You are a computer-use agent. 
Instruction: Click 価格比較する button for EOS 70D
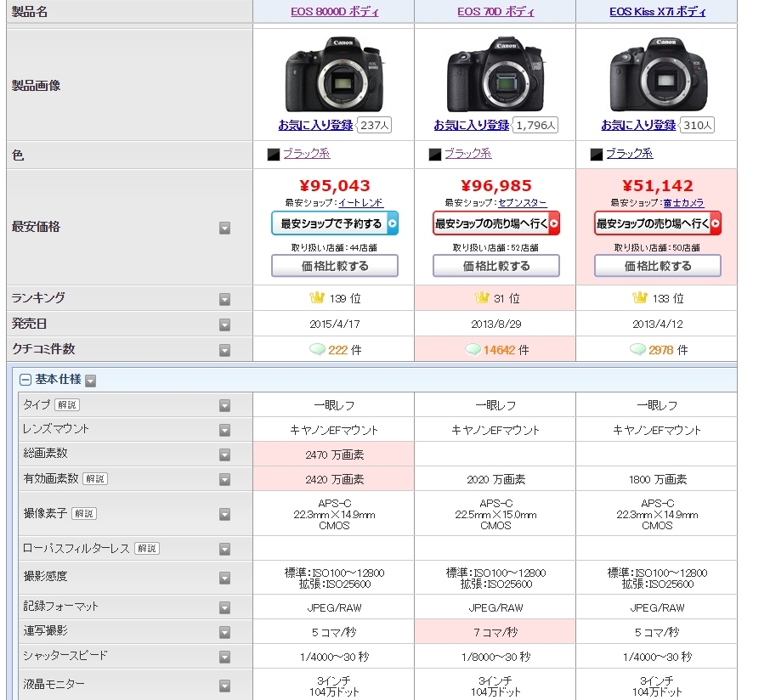coord(496,266)
